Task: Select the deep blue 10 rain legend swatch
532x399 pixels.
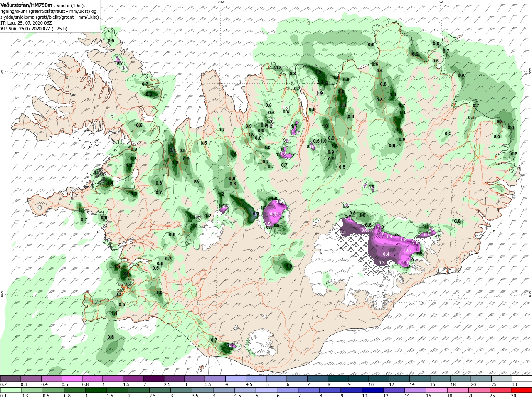Action: (x=372, y=390)
